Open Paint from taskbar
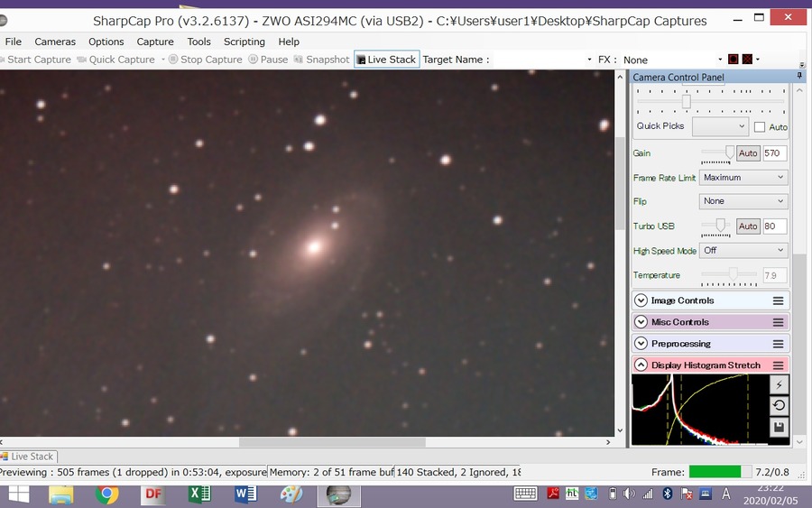 [x=291, y=494]
